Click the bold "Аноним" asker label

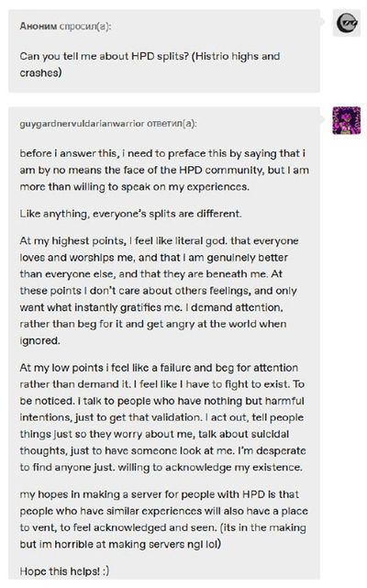39,27
